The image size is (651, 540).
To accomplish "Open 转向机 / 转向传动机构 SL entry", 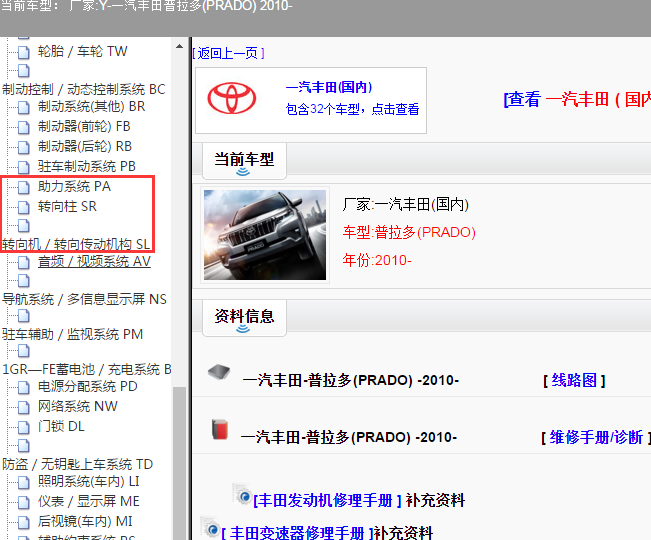I will (x=76, y=244).
